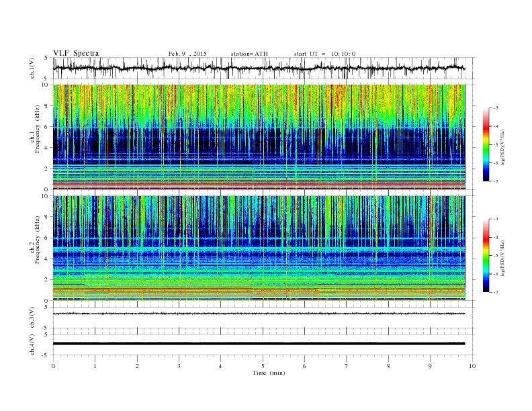
Task: Click the color scale bar beside ch.1 spectrogram
Action: click(x=486, y=145)
